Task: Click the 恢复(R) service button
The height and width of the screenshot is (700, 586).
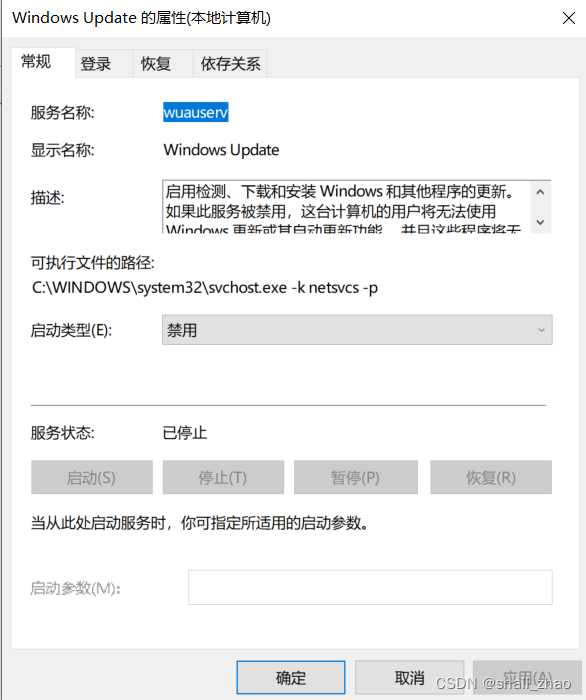Action: point(491,477)
